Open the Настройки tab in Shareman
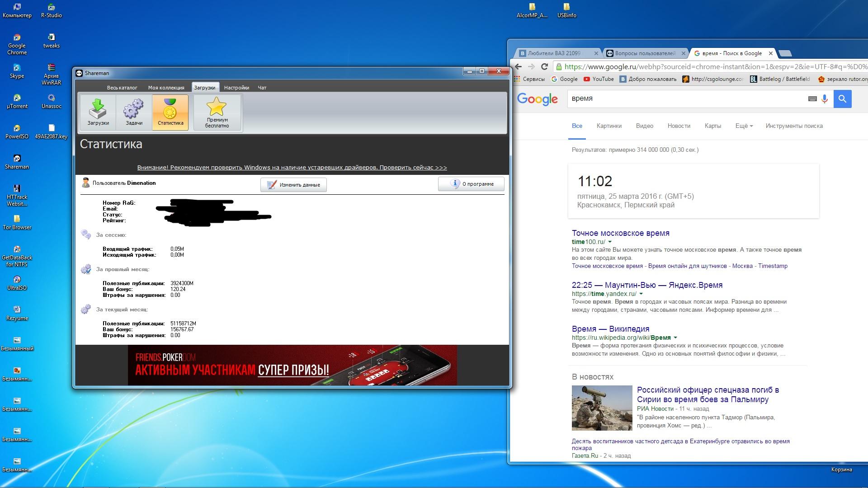868x488 pixels. 236,88
